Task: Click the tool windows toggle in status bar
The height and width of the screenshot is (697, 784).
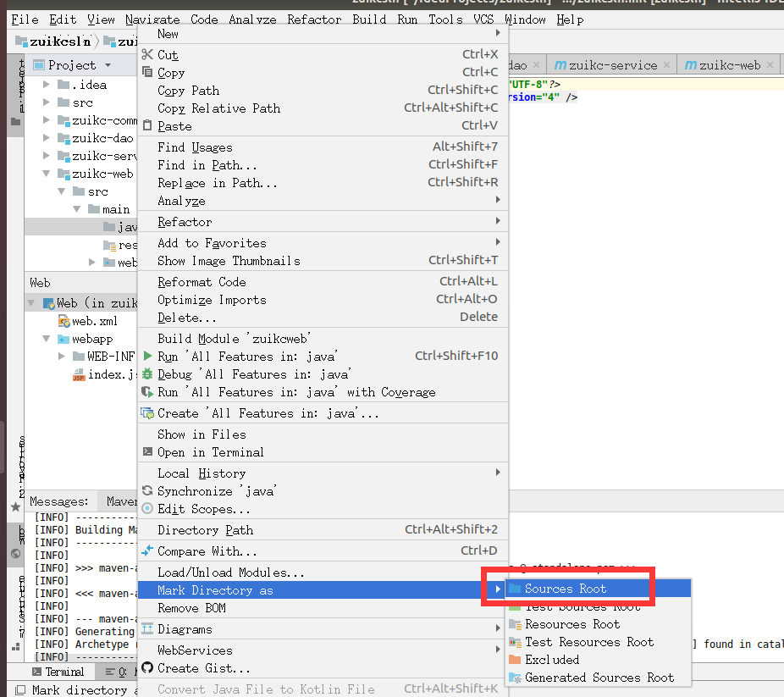Action: click(20, 690)
